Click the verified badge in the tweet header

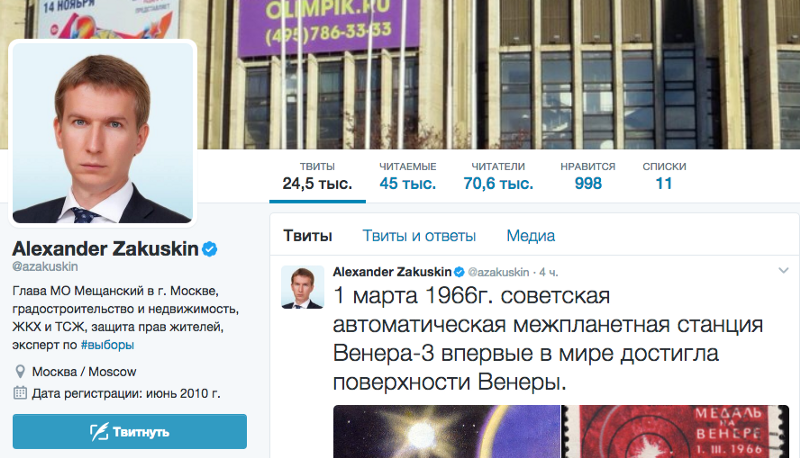pyautogui.click(x=459, y=272)
